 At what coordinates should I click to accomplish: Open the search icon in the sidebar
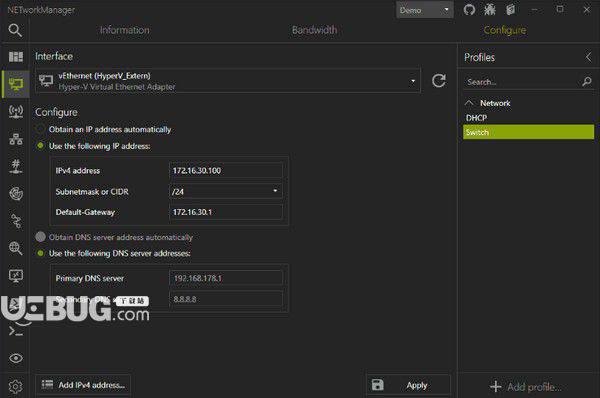[15, 30]
